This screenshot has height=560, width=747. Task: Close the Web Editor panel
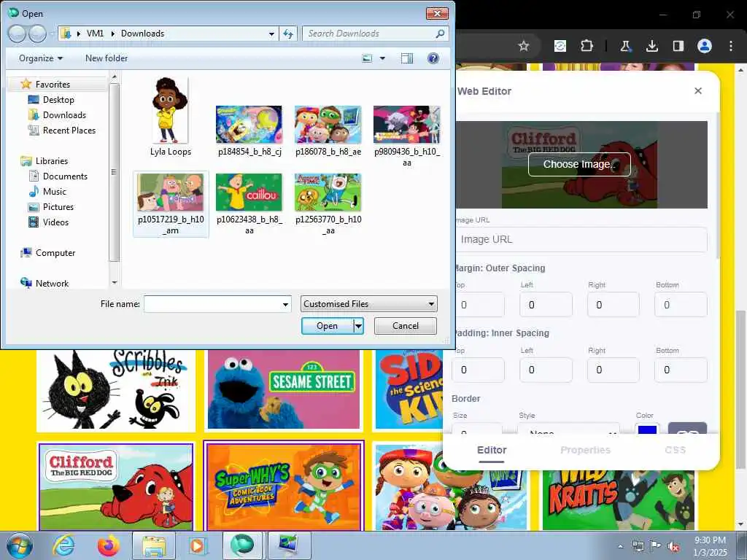[x=698, y=90]
